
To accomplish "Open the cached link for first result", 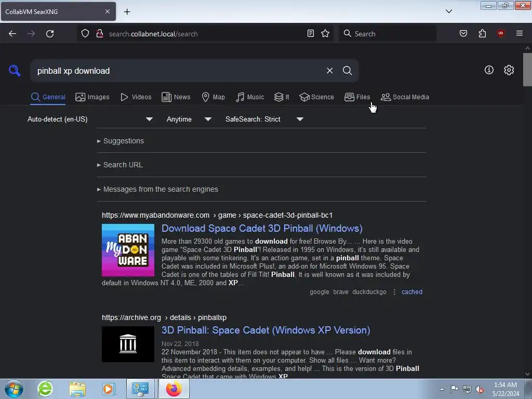I will [x=412, y=292].
